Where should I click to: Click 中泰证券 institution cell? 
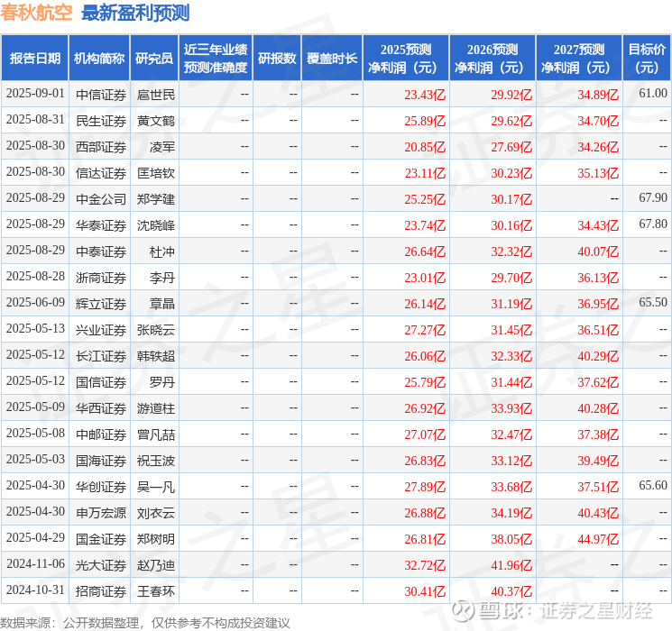(x=101, y=251)
